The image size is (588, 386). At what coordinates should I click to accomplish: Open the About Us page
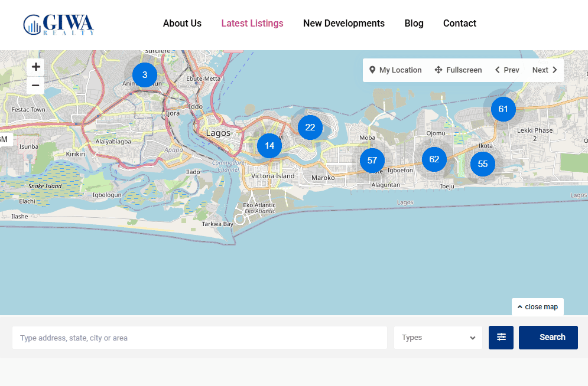(x=182, y=23)
